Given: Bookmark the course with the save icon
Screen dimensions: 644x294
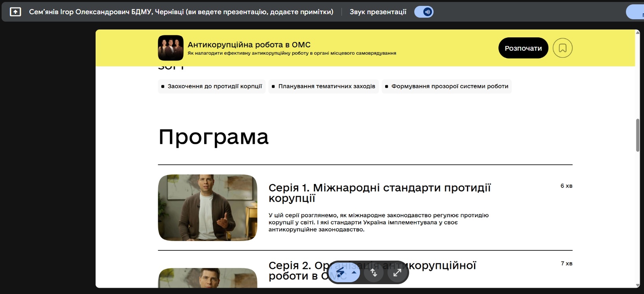Looking at the screenshot, I should [562, 48].
